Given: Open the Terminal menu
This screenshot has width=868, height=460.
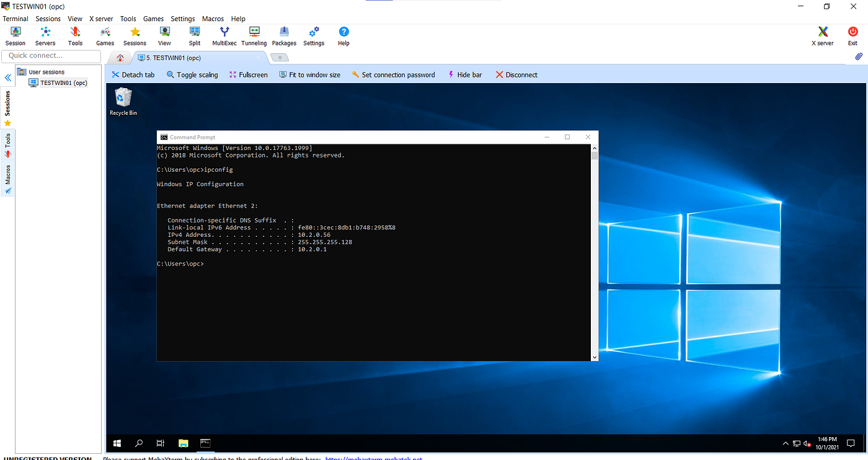Looking at the screenshot, I should click(x=15, y=19).
